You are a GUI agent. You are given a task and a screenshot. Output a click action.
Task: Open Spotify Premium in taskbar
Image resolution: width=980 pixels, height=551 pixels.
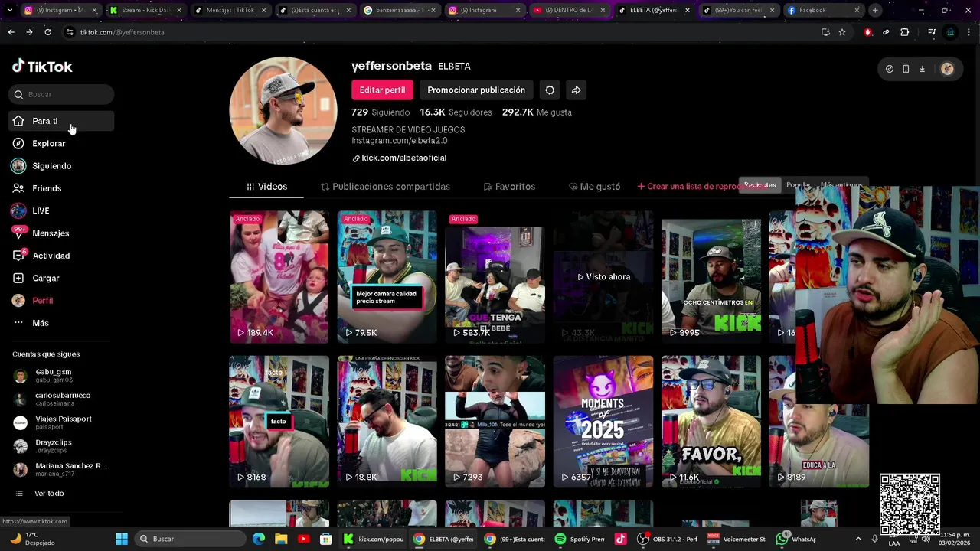[x=580, y=539]
